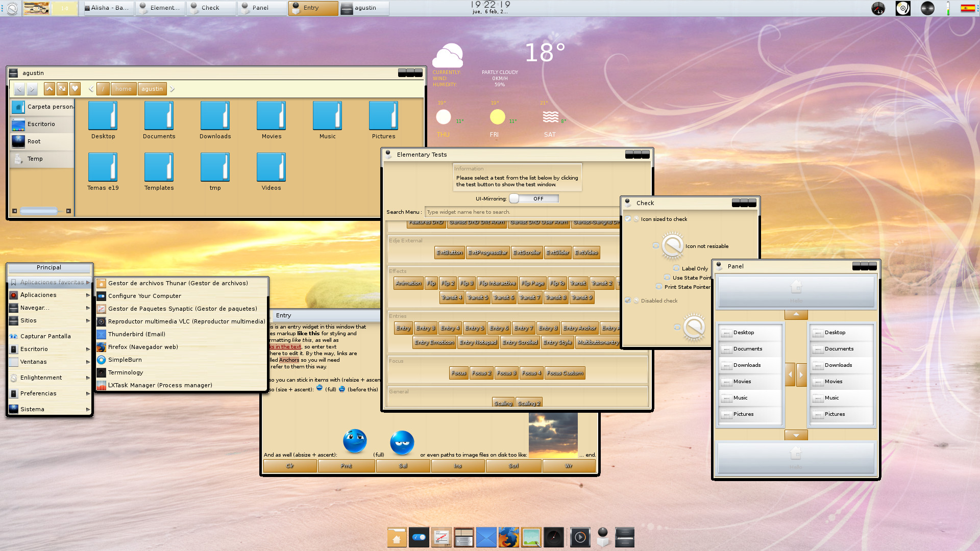Open the Pictures folder in the agustin window
The width and height of the screenshot is (980, 551).
(x=384, y=120)
